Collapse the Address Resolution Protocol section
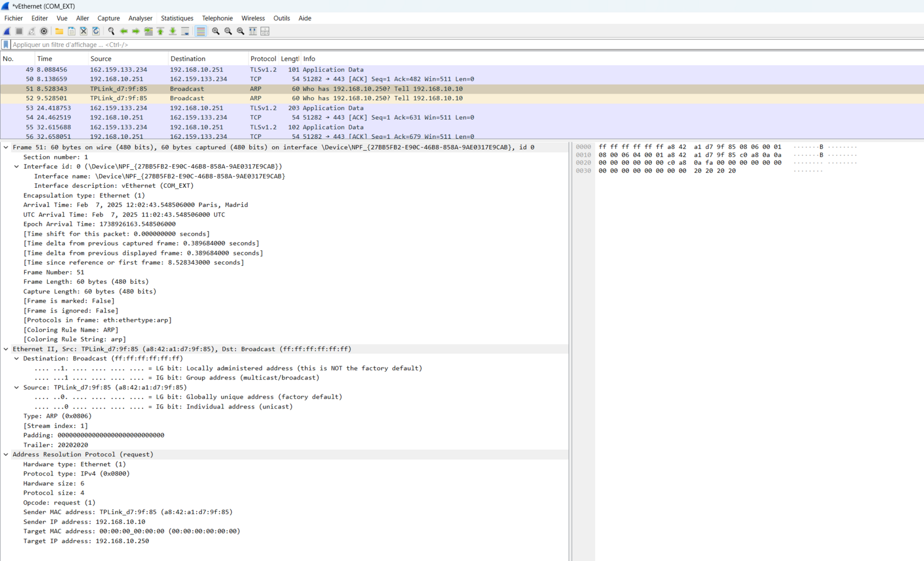This screenshot has width=924, height=561. pos(6,455)
